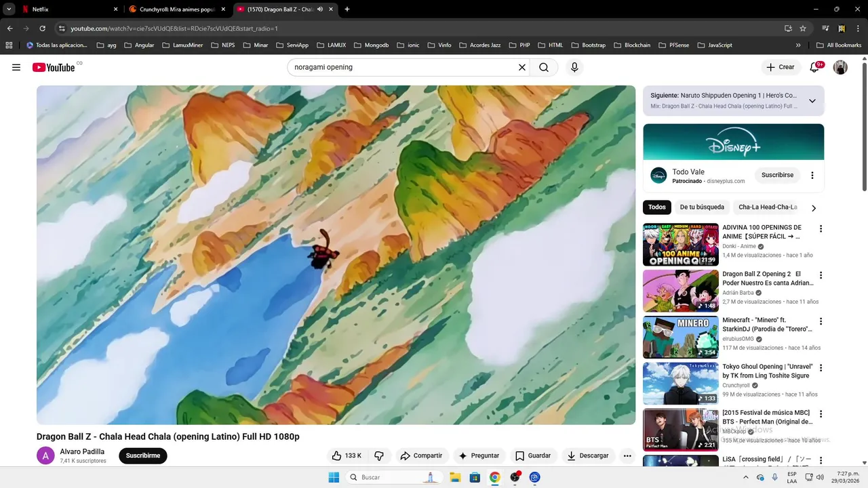The image size is (868, 488).
Task: View site information icon in address bar
Action: (x=62, y=28)
